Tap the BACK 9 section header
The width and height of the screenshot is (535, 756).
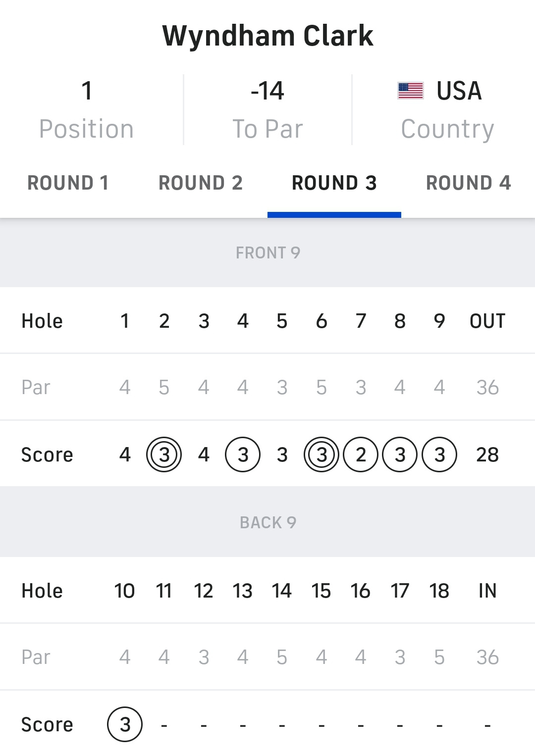click(x=267, y=523)
